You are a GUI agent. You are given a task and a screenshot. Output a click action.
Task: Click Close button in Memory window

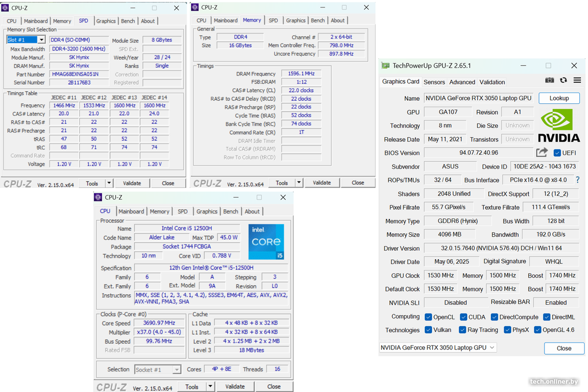pos(358,183)
